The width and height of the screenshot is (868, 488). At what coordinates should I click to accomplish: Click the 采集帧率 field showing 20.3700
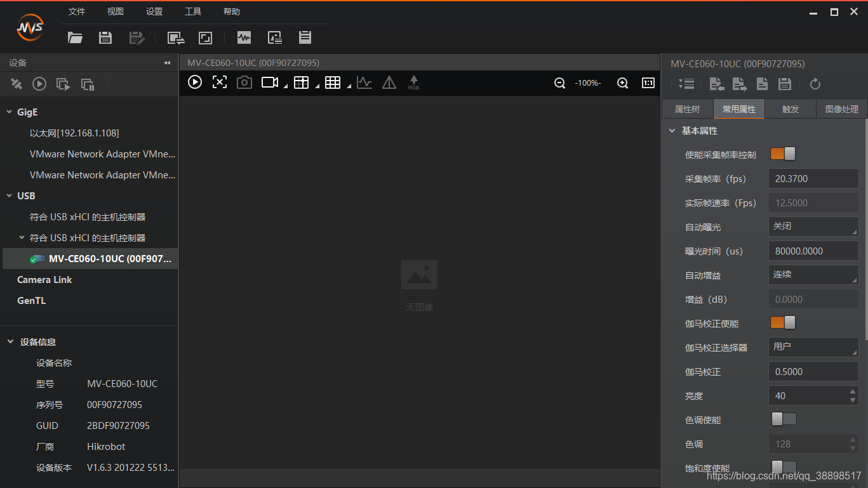pos(813,178)
